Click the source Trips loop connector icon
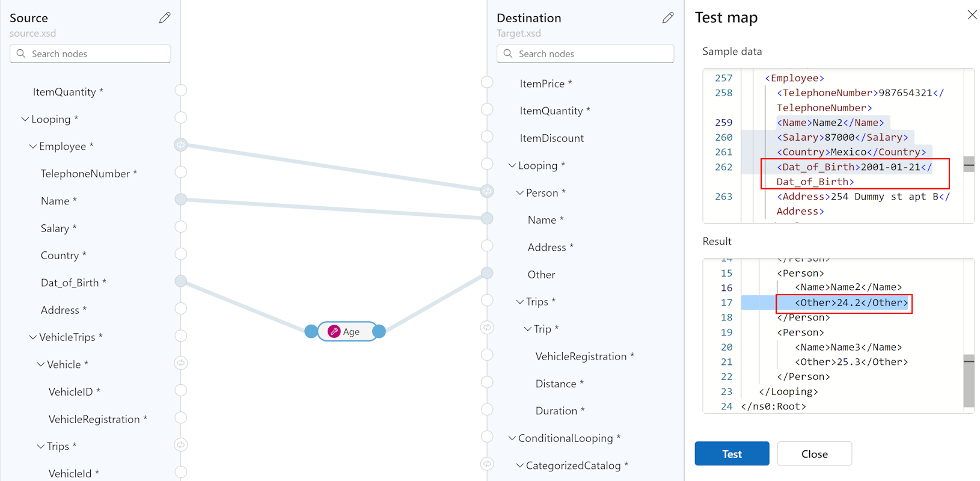This screenshot has width=980, height=481. click(x=180, y=445)
